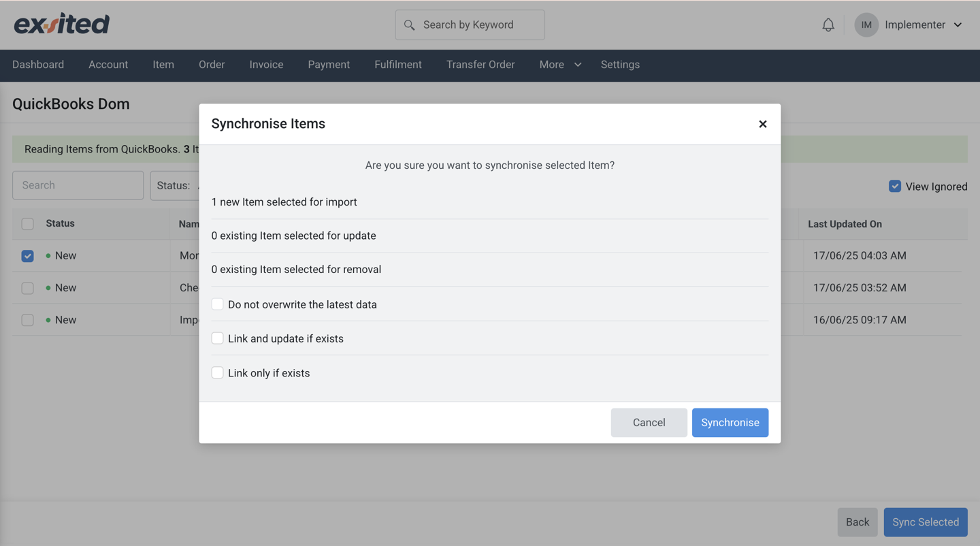This screenshot has width=980, height=546.
Task: Check Link only if exists
Action: coord(218,372)
